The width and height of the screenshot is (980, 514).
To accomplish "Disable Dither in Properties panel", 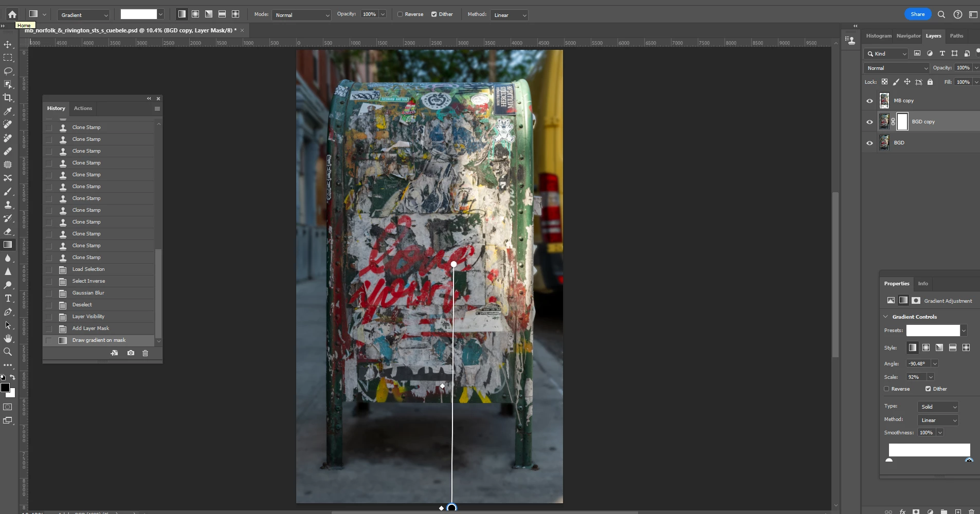I will point(928,389).
